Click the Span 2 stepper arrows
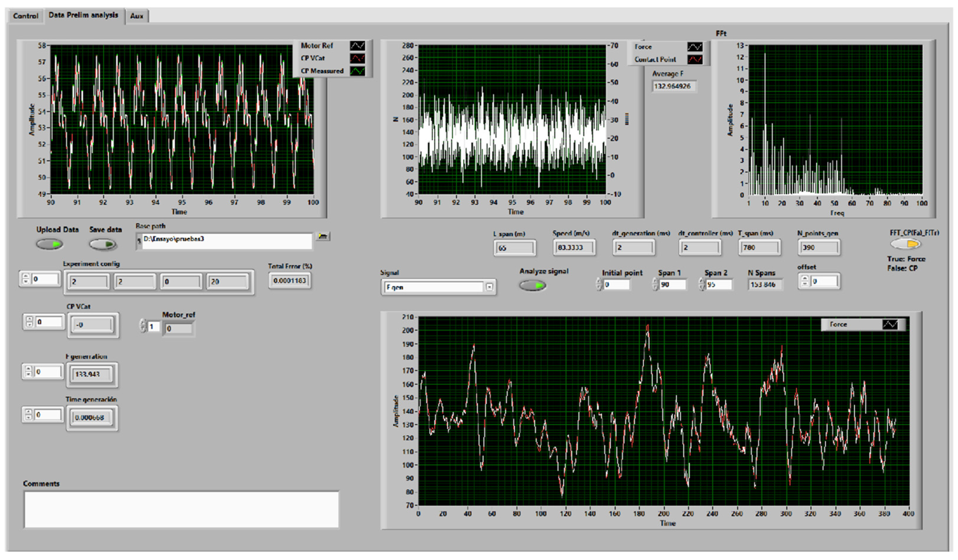This screenshot has height=560, width=958. pyautogui.click(x=701, y=284)
